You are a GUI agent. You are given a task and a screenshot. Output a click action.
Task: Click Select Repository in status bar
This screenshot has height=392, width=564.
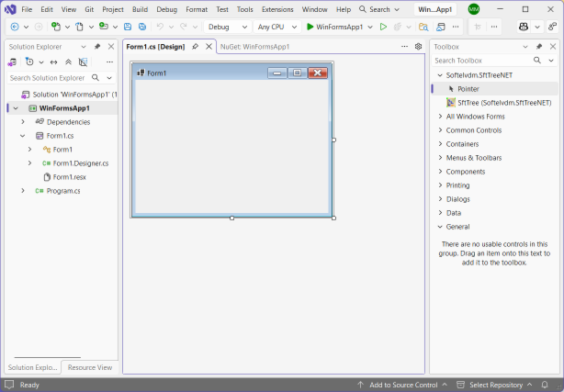click(495, 385)
